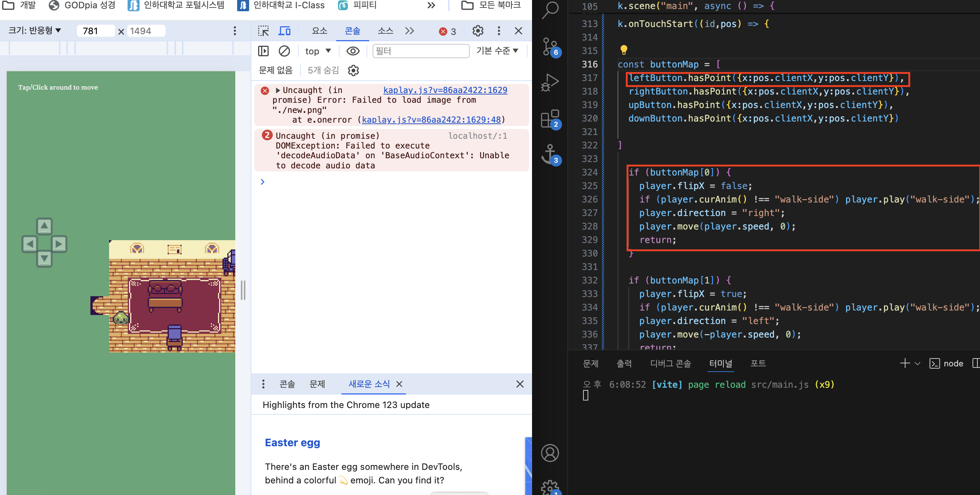
Task: Expand the Uncaught error disclosure triangle
Action: coord(278,90)
